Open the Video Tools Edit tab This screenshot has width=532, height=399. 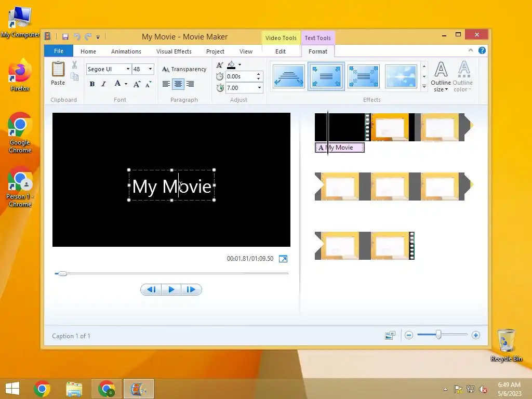tap(280, 51)
